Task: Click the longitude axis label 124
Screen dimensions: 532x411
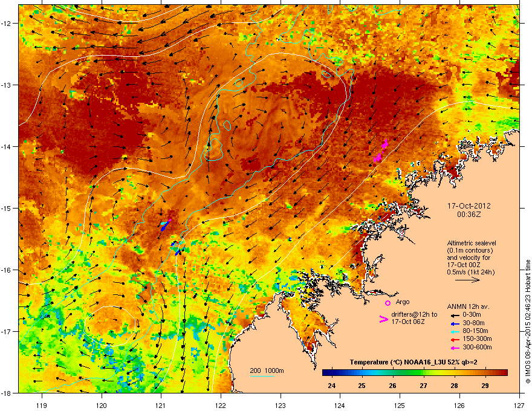Action: pyautogui.click(x=340, y=405)
